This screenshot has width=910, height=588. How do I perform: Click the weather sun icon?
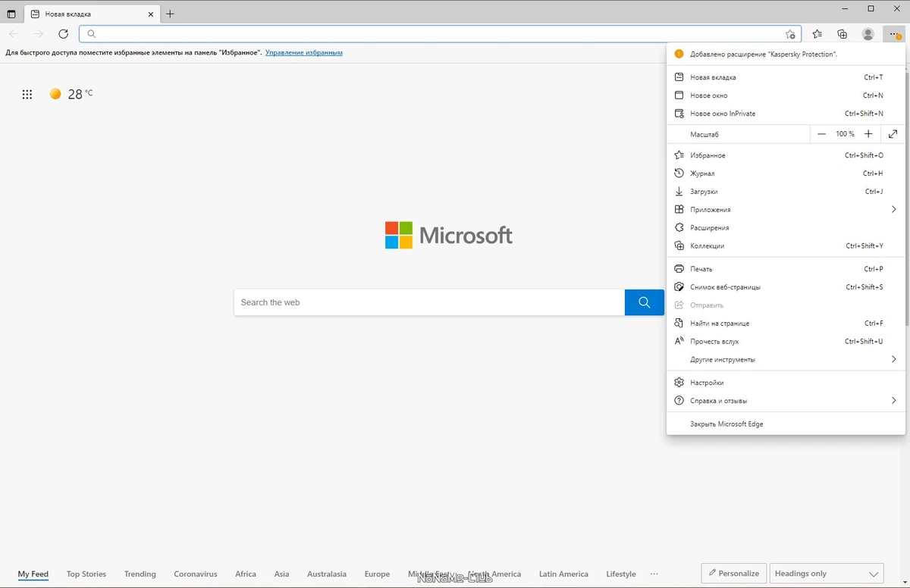55,94
